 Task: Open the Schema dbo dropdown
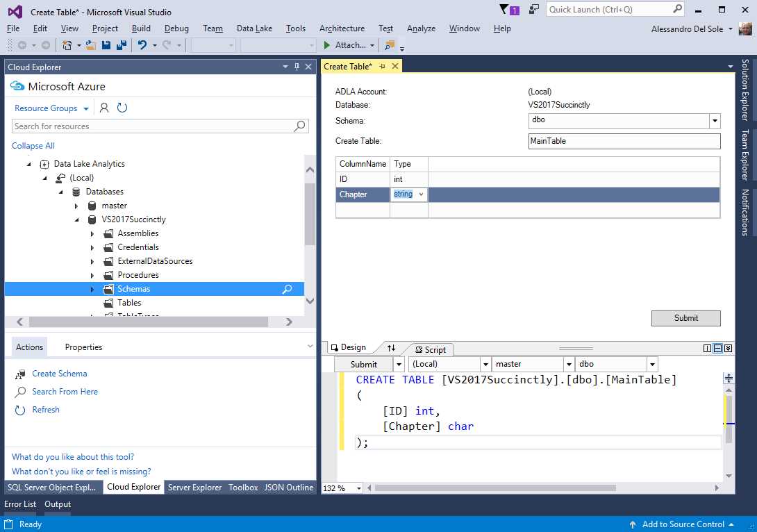click(714, 121)
